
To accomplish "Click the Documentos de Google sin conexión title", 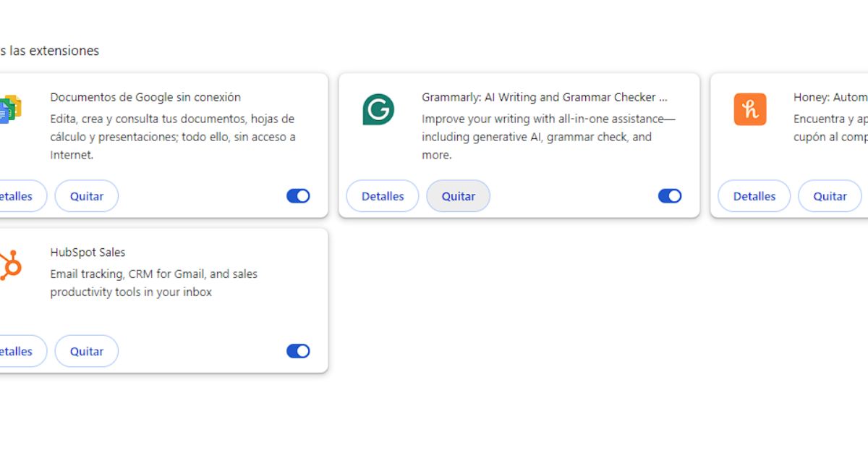I will [x=145, y=97].
